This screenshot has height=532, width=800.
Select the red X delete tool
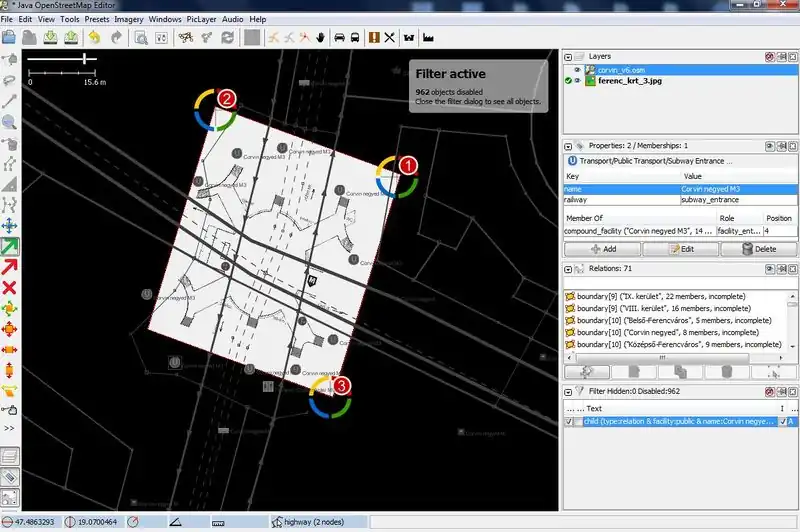click(x=10, y=288)
